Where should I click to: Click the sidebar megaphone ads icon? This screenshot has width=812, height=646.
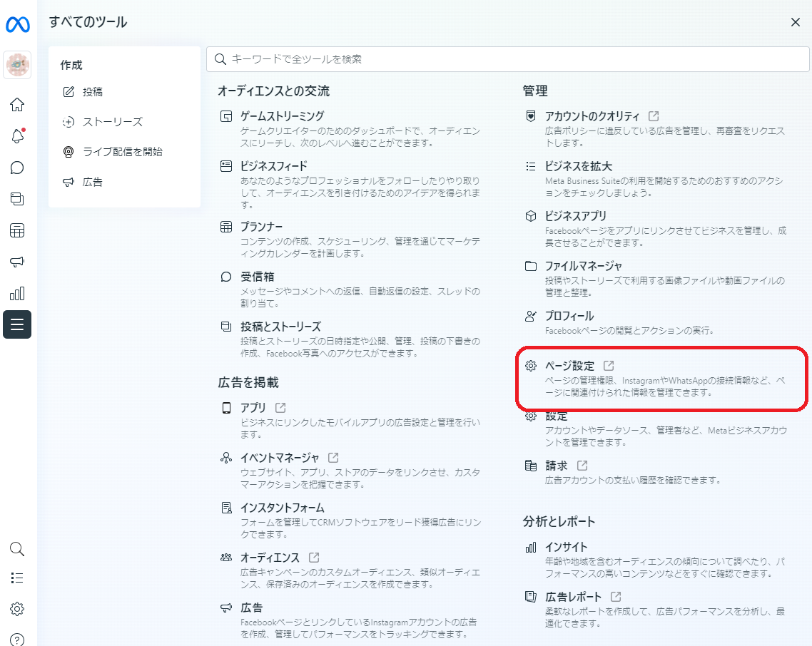point(17,262)
